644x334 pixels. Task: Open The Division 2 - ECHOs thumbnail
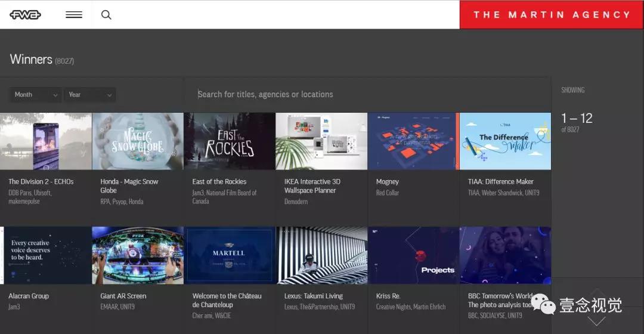[46, 141]
